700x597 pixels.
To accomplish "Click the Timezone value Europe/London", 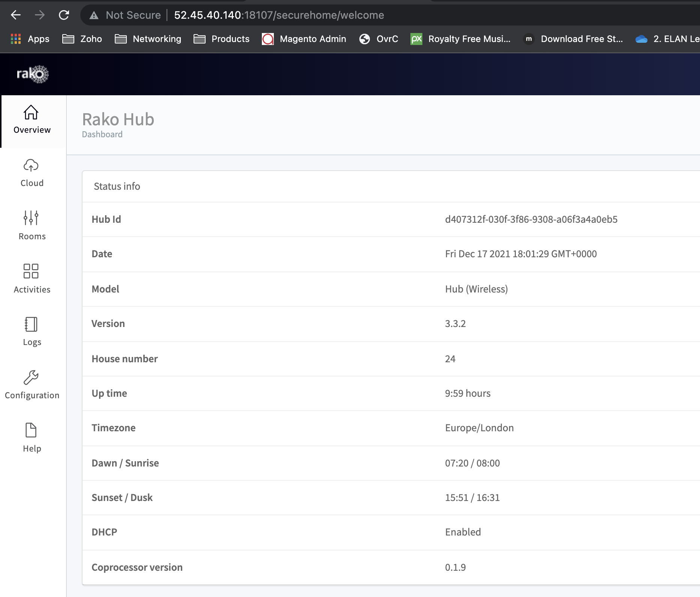I will [479, 428].
